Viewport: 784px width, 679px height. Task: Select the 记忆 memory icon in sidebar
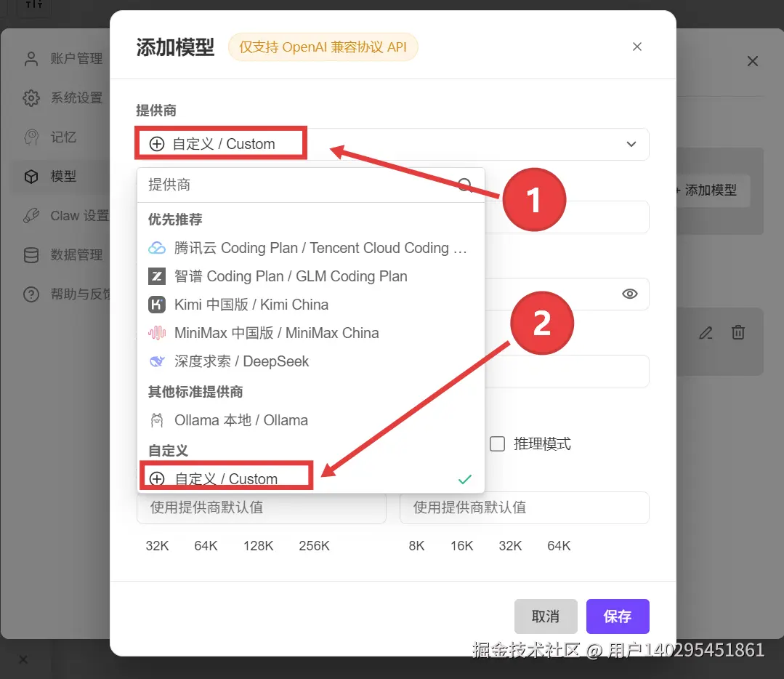[31, 137]
